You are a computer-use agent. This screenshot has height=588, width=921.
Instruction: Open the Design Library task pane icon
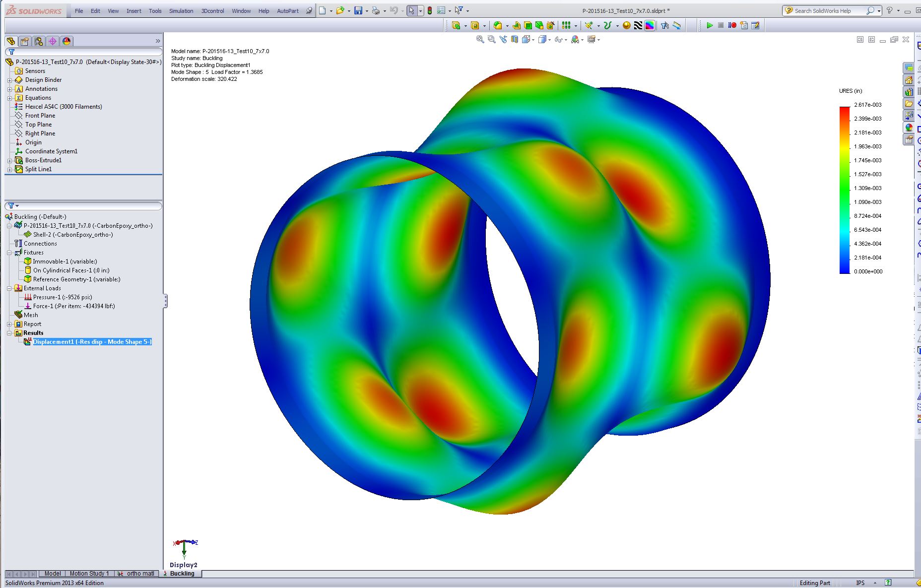(909, 92)
